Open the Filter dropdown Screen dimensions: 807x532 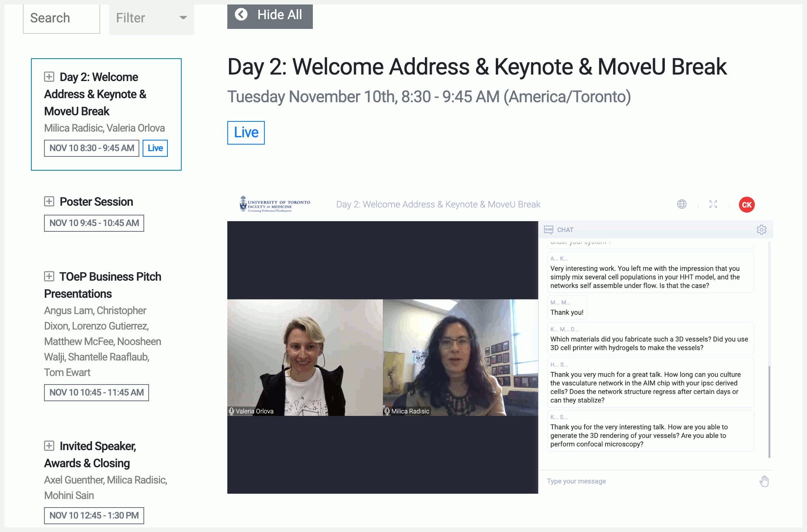152,18
